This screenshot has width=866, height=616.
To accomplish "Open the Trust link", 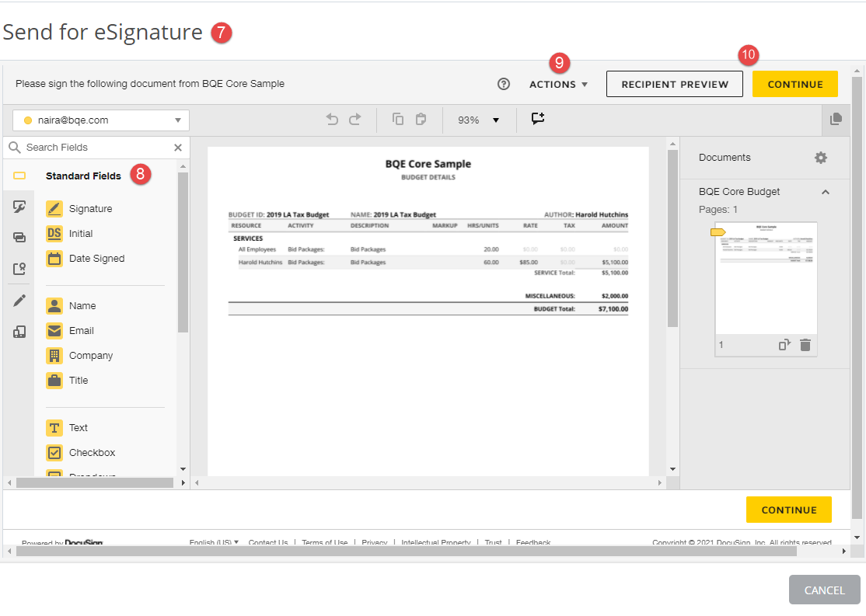I will point(493,542).
